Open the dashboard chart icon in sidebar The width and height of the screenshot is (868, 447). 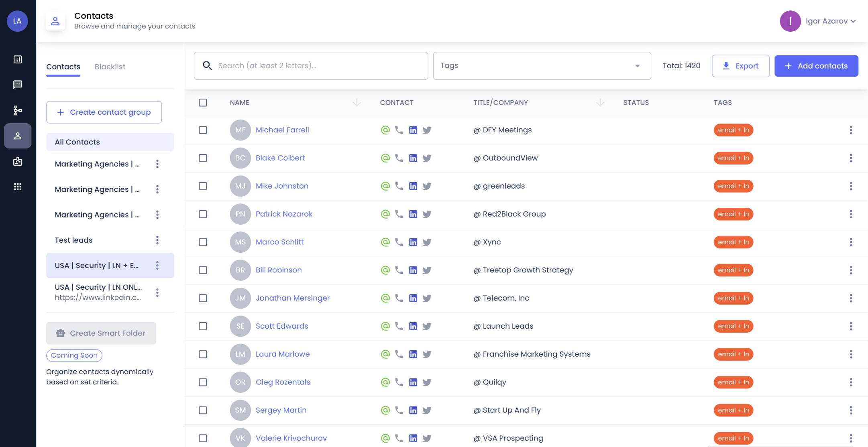(18, 59)
